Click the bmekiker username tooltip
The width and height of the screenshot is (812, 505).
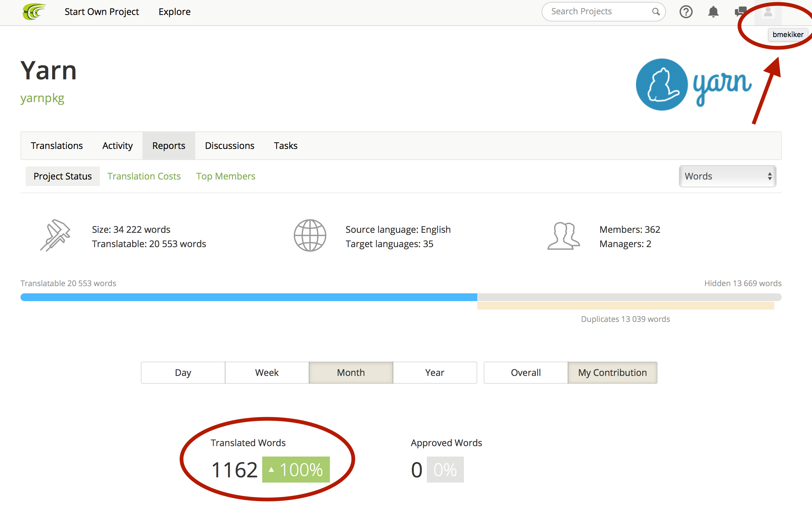coord(788,34)
